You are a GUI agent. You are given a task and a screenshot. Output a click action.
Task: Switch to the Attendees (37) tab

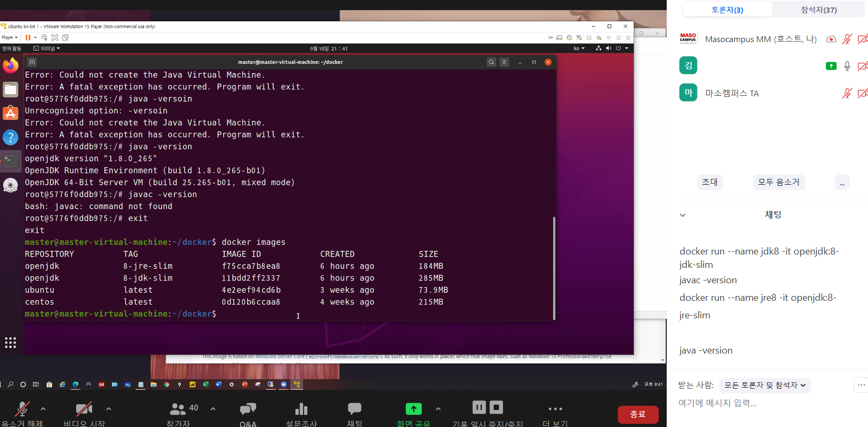click(x=818, y=10)
